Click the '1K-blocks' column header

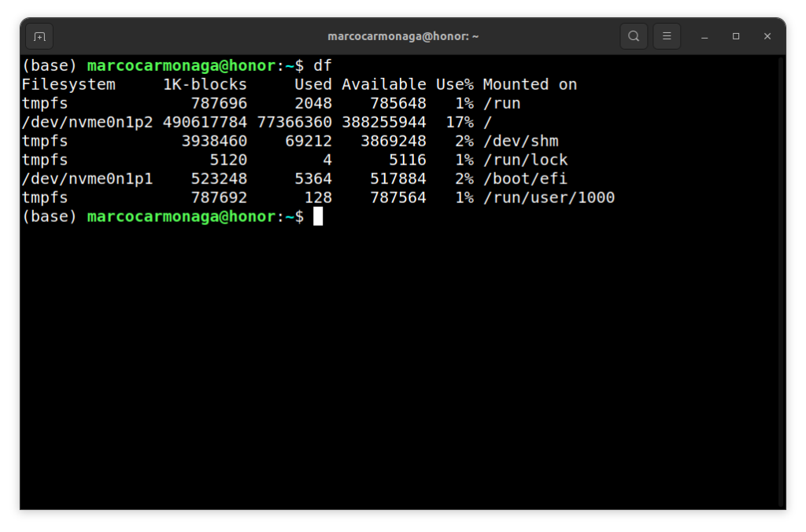coord(205,84)
